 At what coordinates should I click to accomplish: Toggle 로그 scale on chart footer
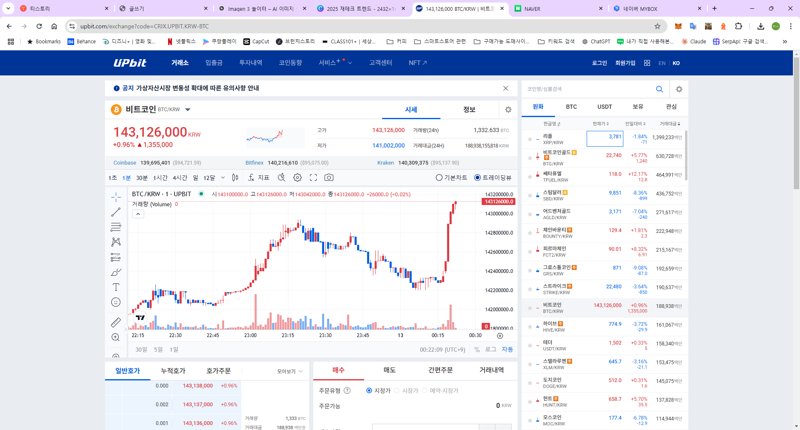click(x=491, y=349)
